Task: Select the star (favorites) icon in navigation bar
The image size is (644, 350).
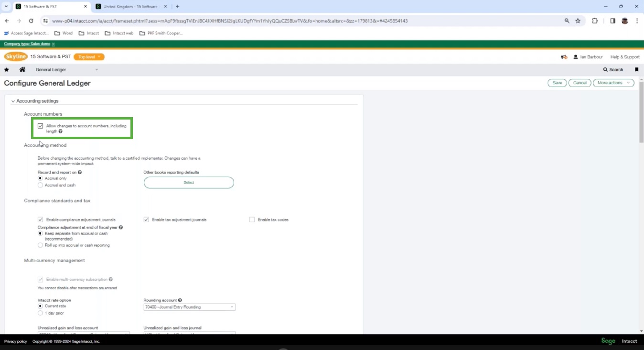Action: click(x=6, y=69)
